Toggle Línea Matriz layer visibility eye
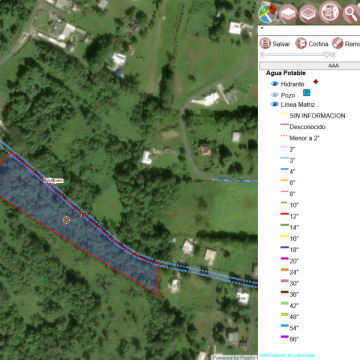 (275, 104)
